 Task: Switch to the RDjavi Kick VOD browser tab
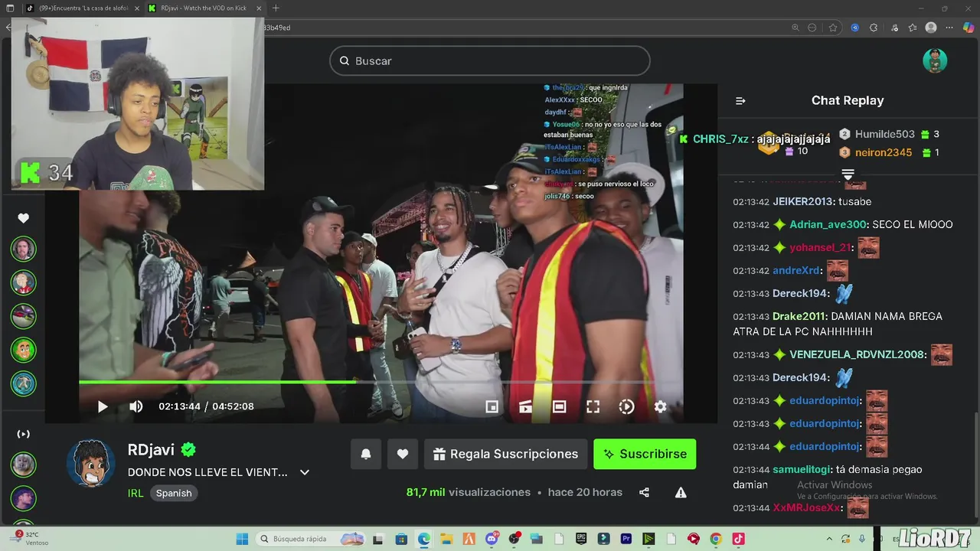point(203,8)
